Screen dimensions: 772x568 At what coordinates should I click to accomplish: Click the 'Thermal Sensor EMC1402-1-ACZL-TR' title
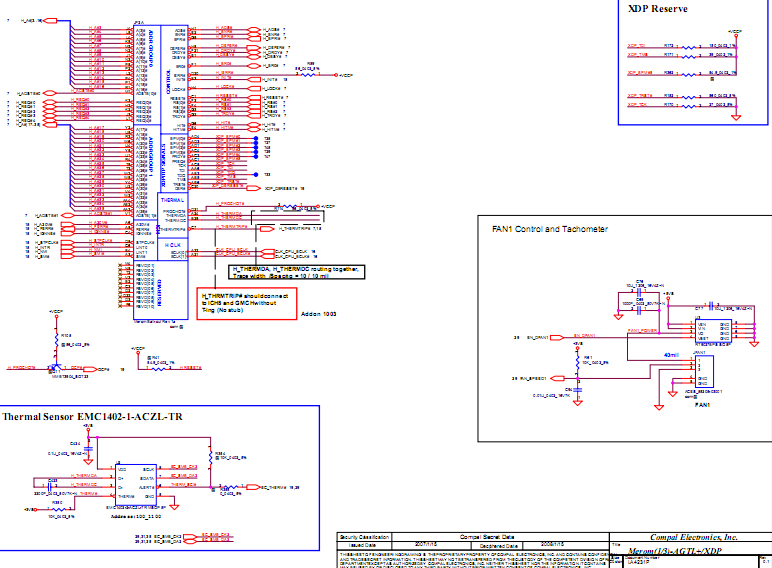(x=92, y=417)
